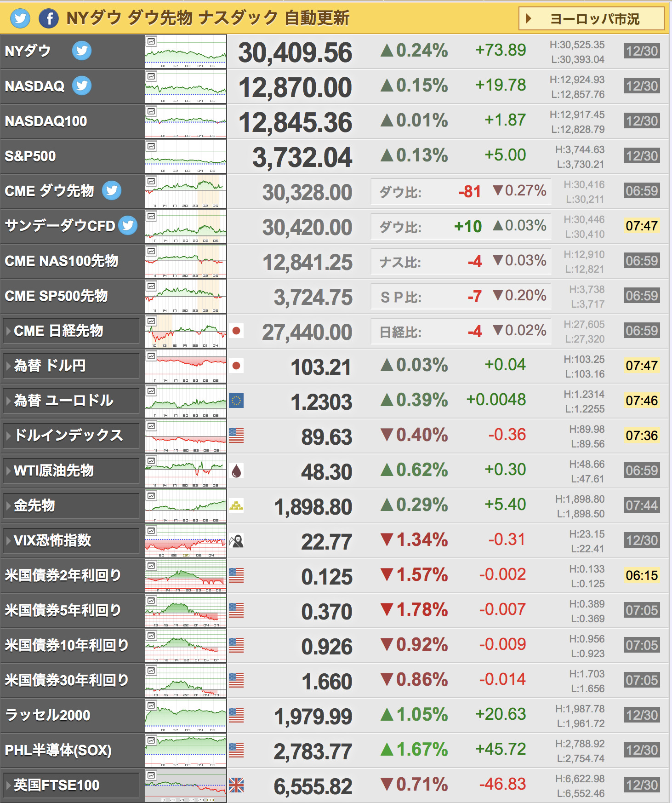Click the VIX change percentage 1.34%
Viewport: 672px width, 803px height.
[414, 539]
